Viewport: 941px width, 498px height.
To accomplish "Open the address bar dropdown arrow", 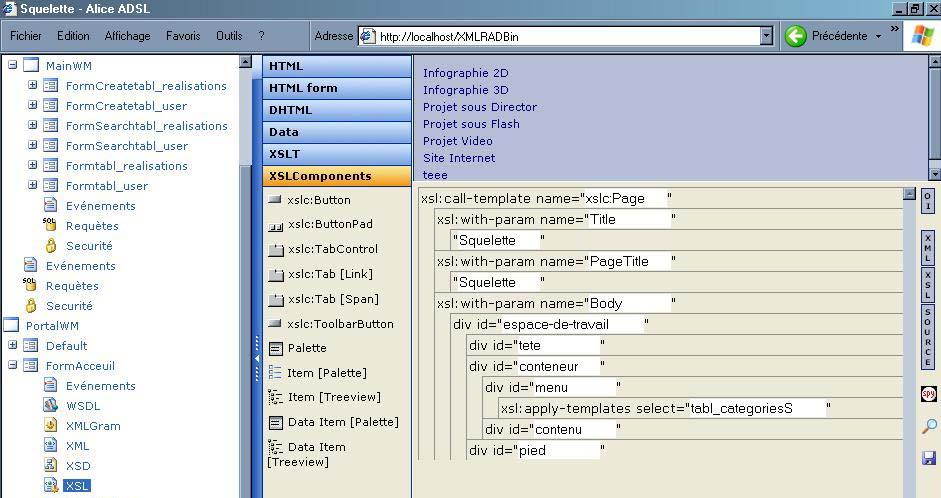I will pyautogui.click(x=766, y=36).
